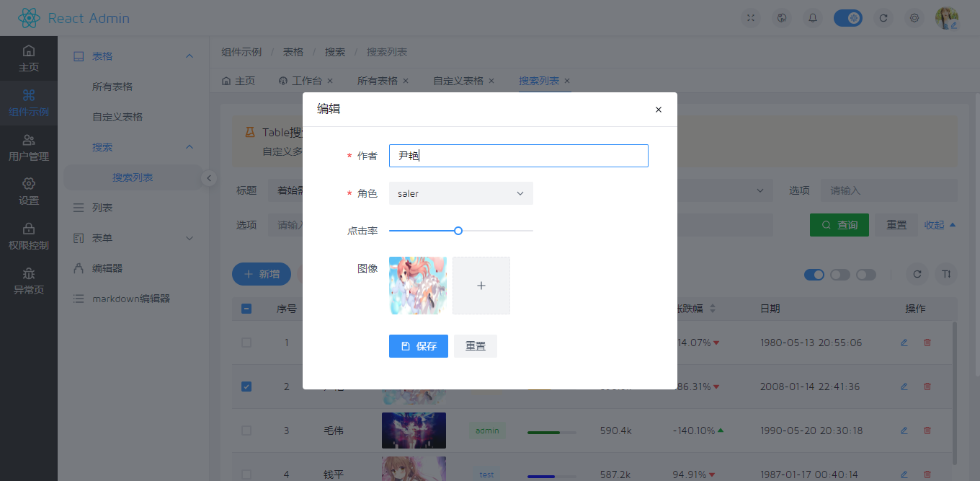The image size is (980, 481).
Task: Click the refresh icon in the header
Action: coord(883,17)
